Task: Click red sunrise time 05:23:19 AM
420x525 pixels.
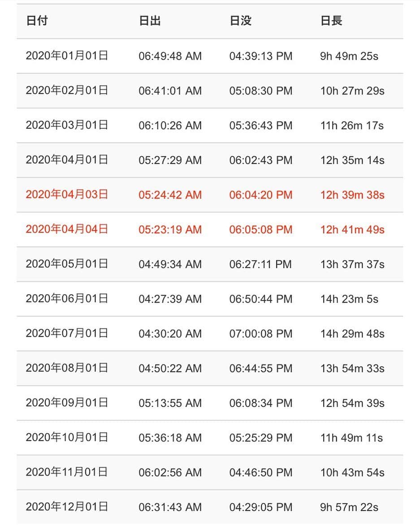Action: pos(170,230)
